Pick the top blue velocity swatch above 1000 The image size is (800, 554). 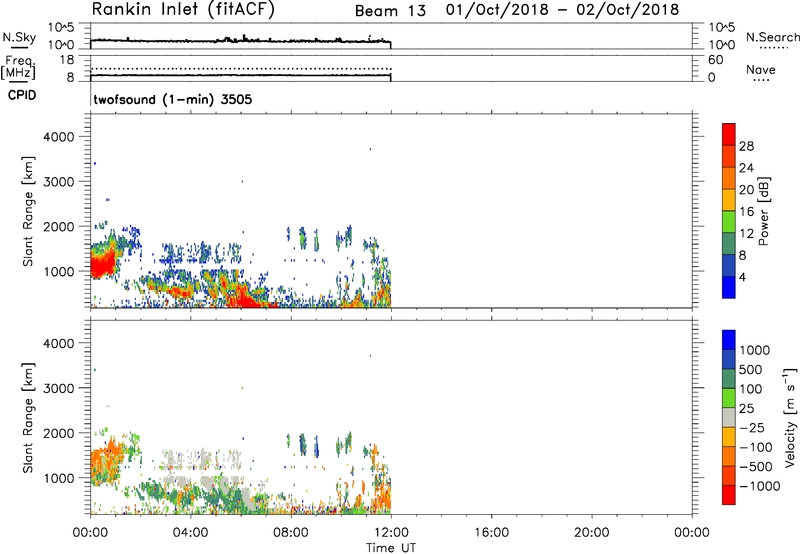(729, 340)
